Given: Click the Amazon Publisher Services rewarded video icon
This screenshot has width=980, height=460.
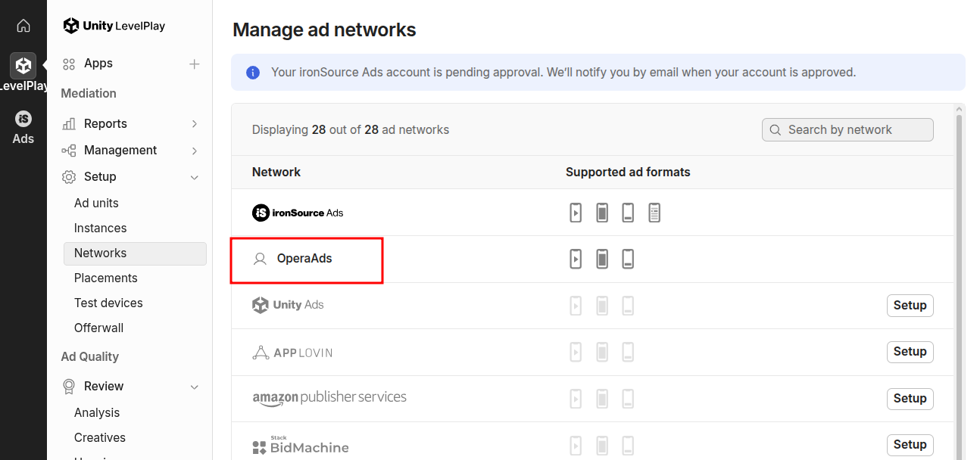Looking at the screenshot, I should click(x=576, y=398).
